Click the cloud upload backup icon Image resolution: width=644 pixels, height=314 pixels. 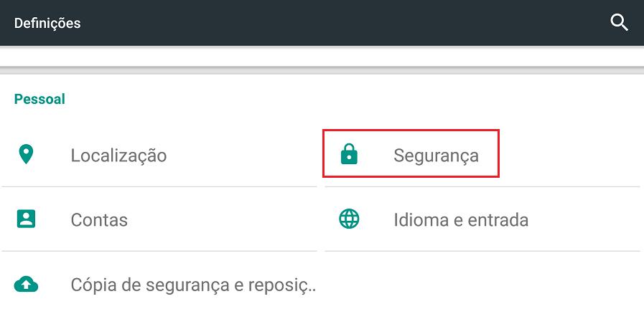(x=27, y=285)
